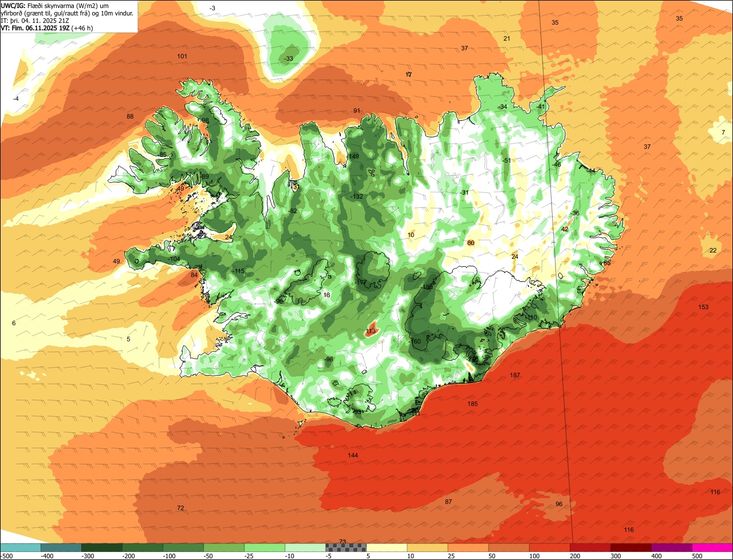This screenshot has height=560, width=733.
Task: Click the pale yellow legend swatch for 5 to 10
Action: pyautogui.click(x=387, y=547)
